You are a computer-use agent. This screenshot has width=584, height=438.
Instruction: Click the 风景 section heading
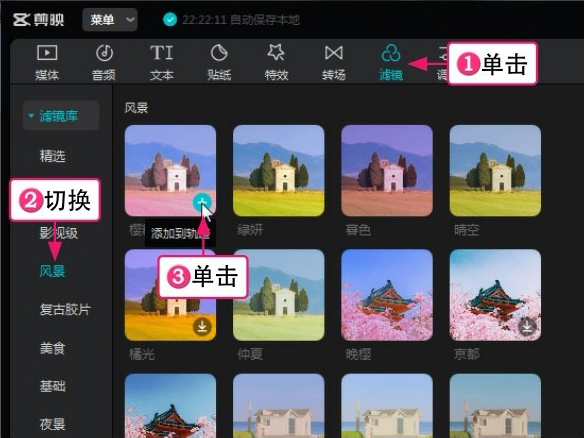(136, 108)
